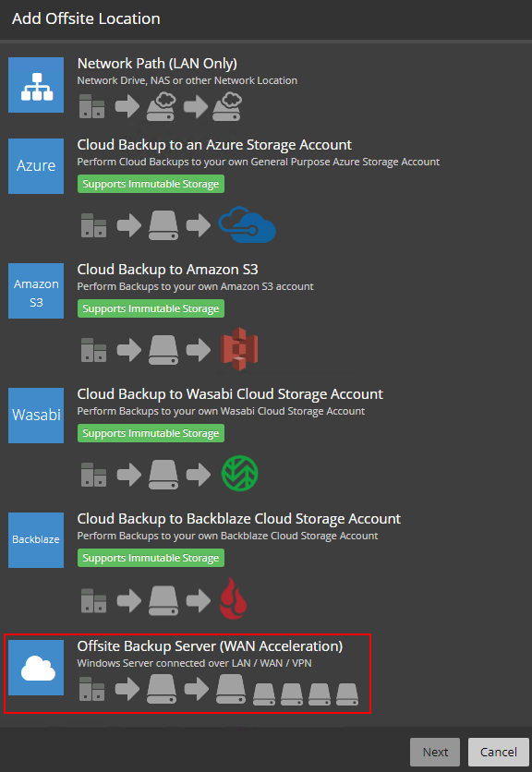
Task: Click the Cancel button
Action: click(x=499, y=752)
